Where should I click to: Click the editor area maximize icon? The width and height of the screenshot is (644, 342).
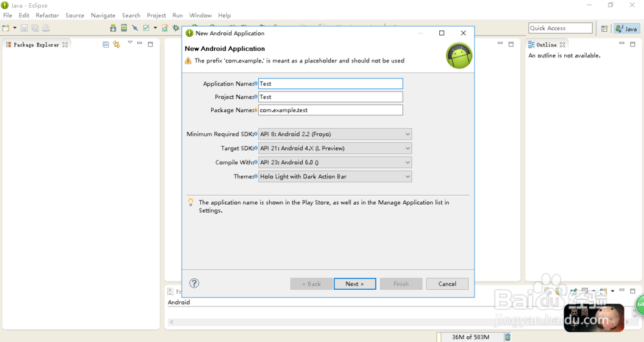tap(511, 44)
